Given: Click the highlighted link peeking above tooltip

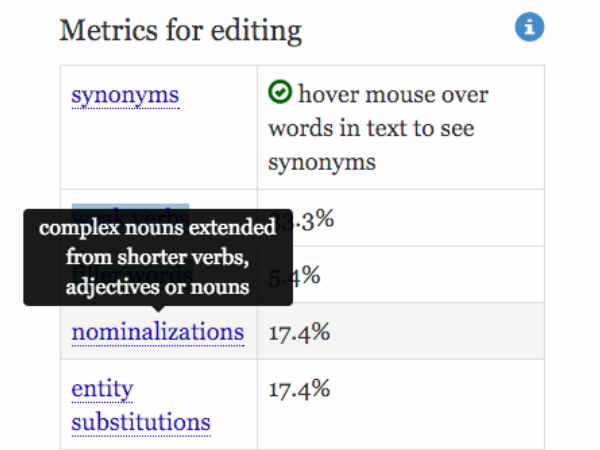Looking at the screenshot, I should (130, 207).
